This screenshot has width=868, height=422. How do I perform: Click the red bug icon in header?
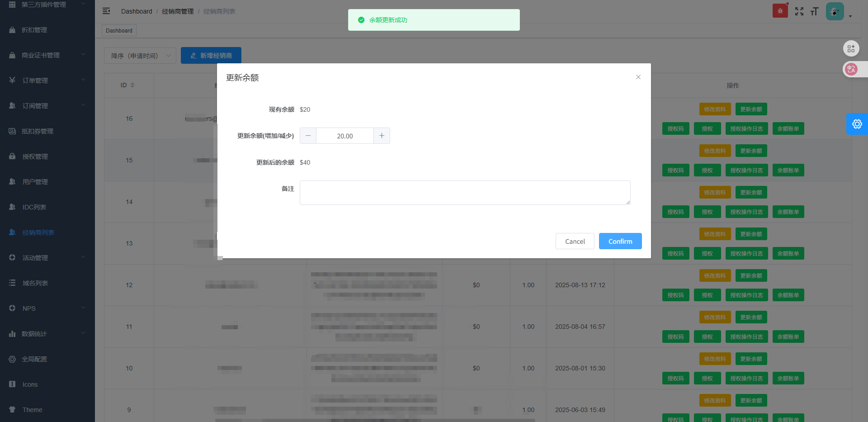click(x=780, y=11)
